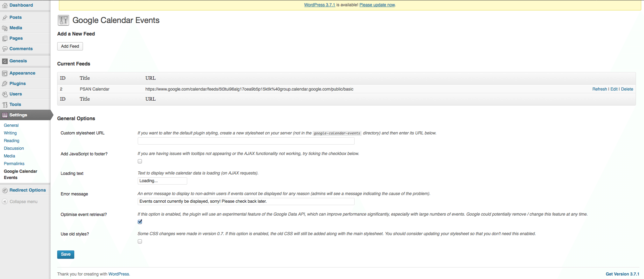Click the PSAN Calendar feed URL text

click(x=249, y=89)
